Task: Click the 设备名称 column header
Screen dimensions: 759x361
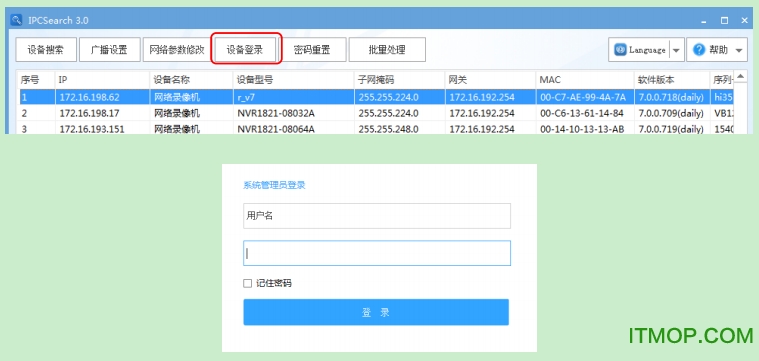Action: (191, 80)
